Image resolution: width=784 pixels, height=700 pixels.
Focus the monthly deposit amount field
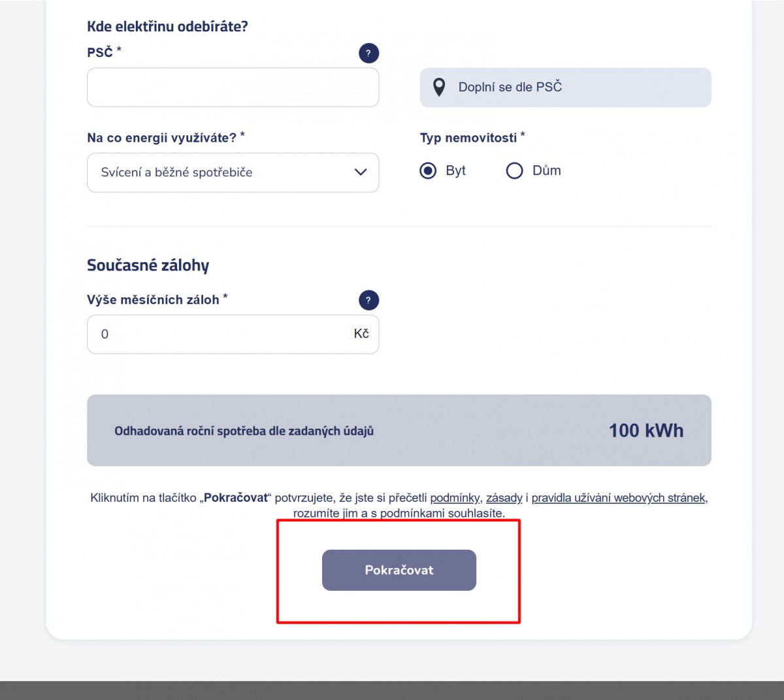pyautogui.click(x=233, y=334)
